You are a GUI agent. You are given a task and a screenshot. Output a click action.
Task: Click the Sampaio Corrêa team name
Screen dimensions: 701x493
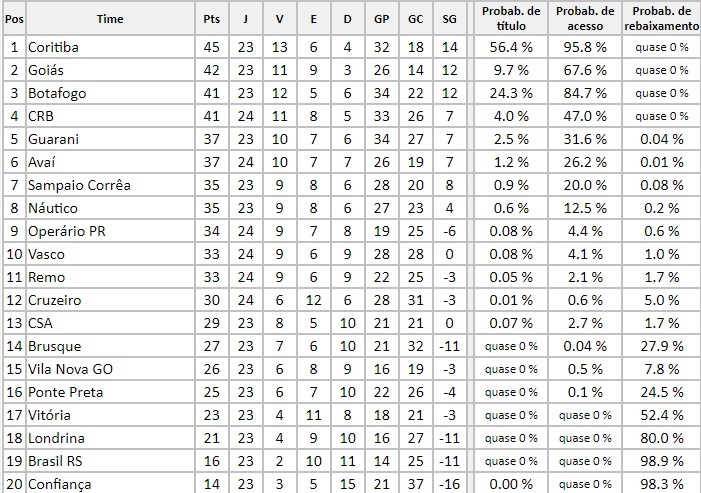[79, 185]
